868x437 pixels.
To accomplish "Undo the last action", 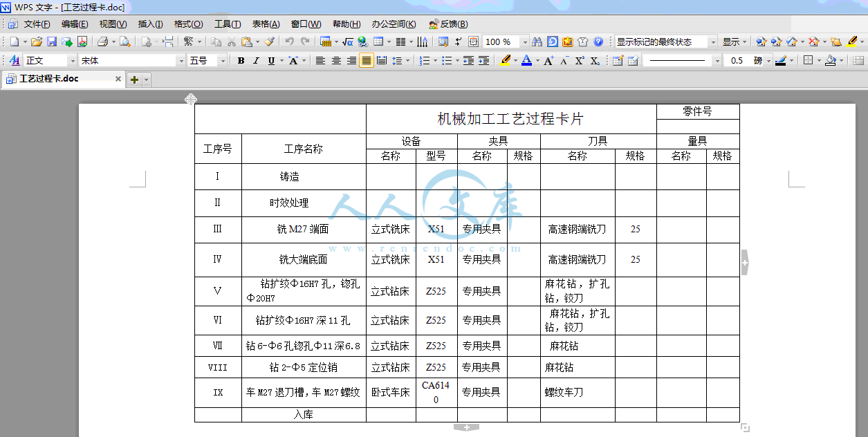I will (x=290, y=42).
